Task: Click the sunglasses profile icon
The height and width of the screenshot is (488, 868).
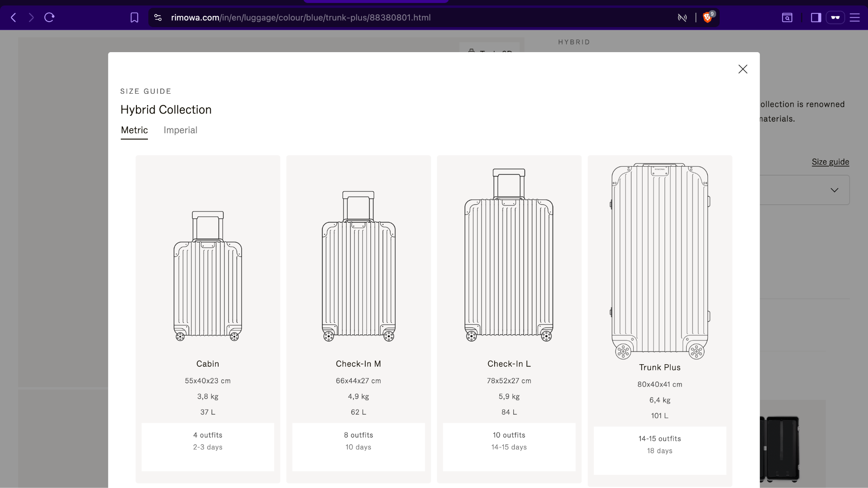Action: click(836, 17)
